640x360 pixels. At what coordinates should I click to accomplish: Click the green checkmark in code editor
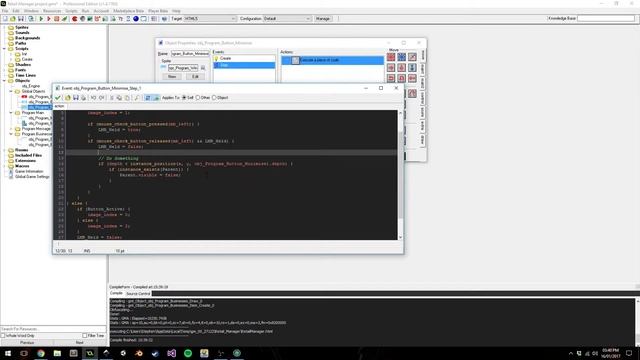[x=58, y=98]
